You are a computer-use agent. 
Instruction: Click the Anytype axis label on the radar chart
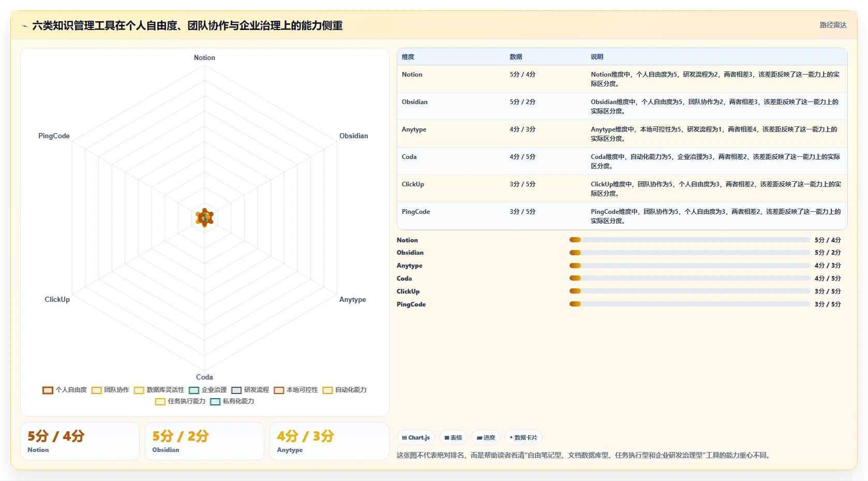(x=352, y=299)
